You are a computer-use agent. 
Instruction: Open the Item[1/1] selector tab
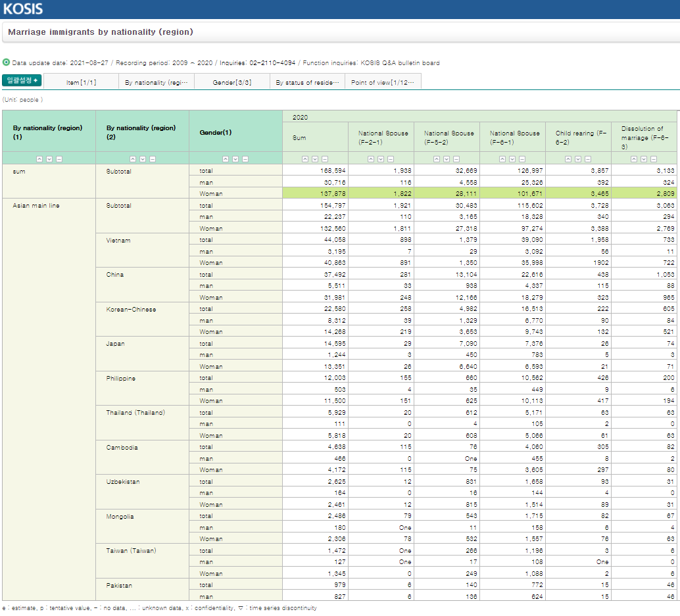(82, 83)
